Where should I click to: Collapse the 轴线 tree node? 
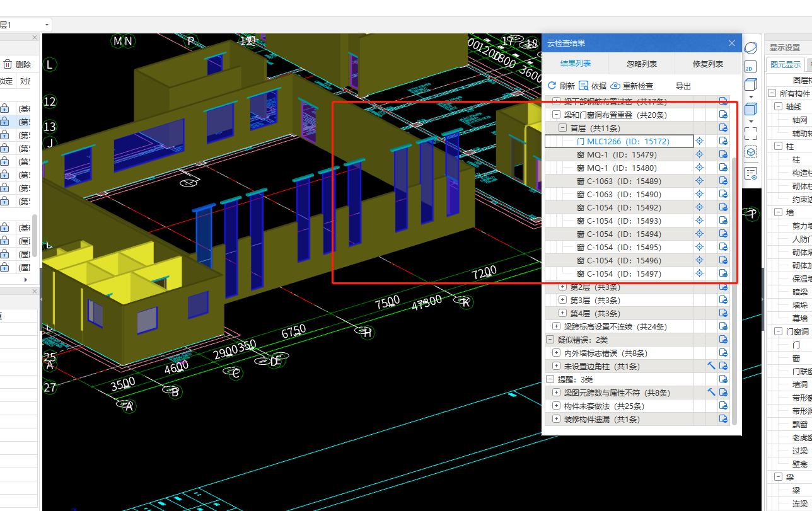[x=779, y=106]
